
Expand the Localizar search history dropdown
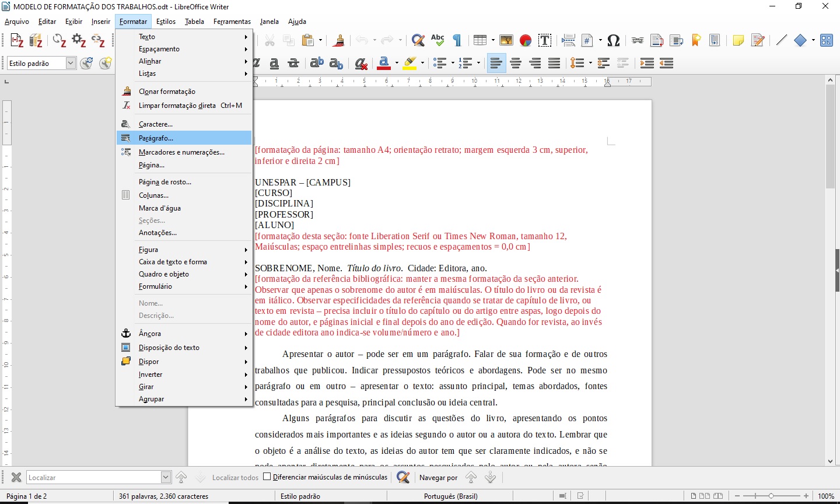coord(166,477)
